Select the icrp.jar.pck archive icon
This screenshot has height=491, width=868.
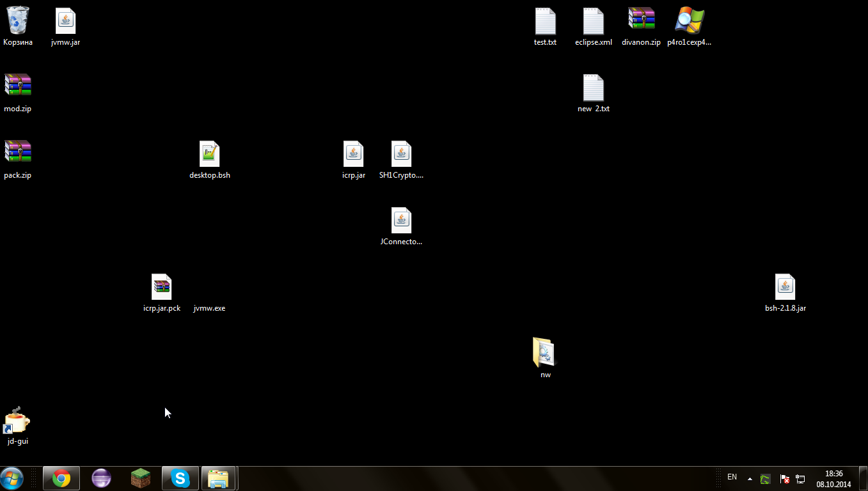point(161,287)
